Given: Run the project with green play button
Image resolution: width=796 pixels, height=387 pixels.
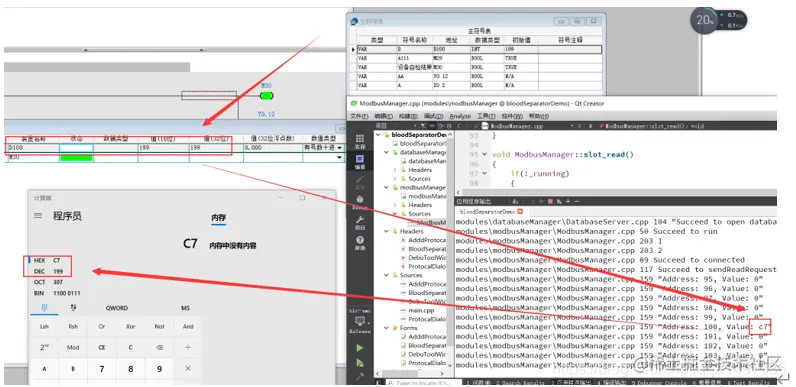Looking at the screenshot, I should [360, 348].
